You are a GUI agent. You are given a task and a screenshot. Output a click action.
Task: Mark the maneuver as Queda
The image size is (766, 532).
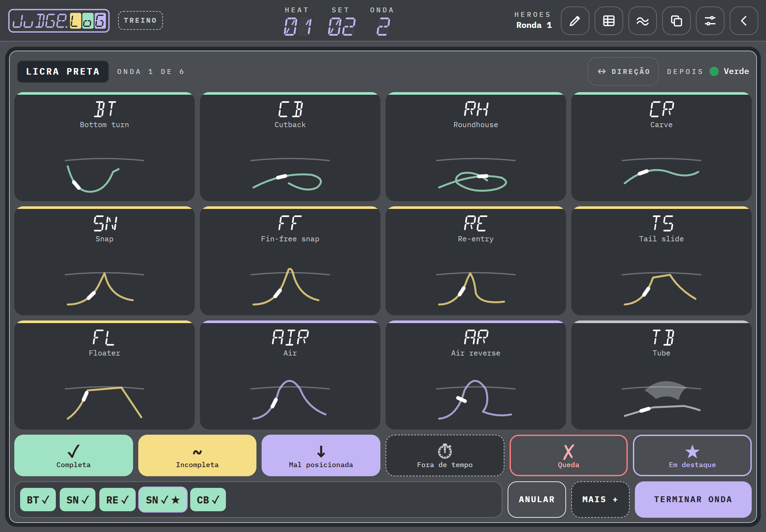point(568,455)
